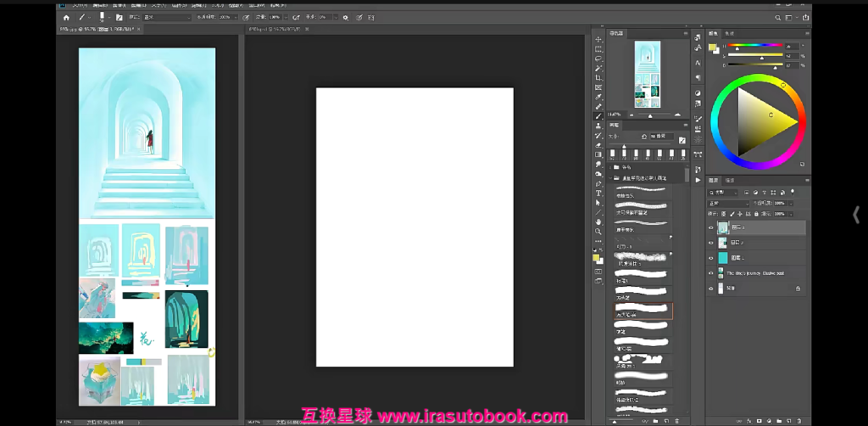Open the Layers panel menu button

pyautogui.click(x=807, y=180)
